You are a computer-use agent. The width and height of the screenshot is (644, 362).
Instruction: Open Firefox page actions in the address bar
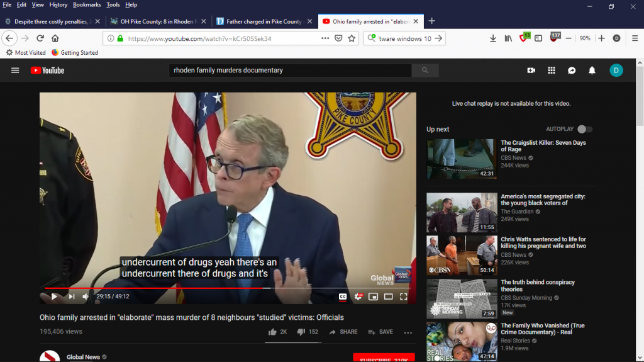(325, 38)
